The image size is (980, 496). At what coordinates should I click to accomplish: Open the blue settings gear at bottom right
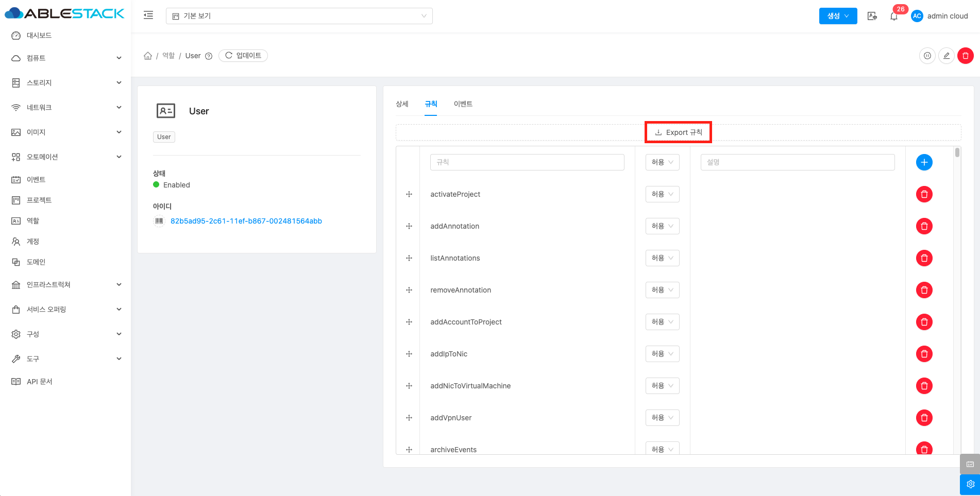click(x=970, y=484)
